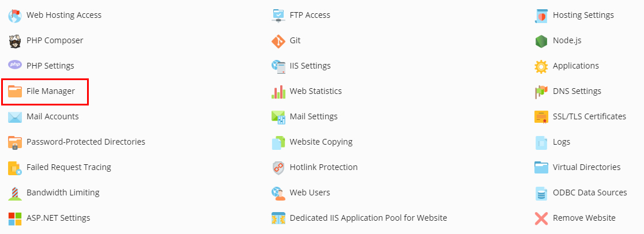
Task: Click the SSL/TLS Certificates icon
Action: click(x=541, y=117)
